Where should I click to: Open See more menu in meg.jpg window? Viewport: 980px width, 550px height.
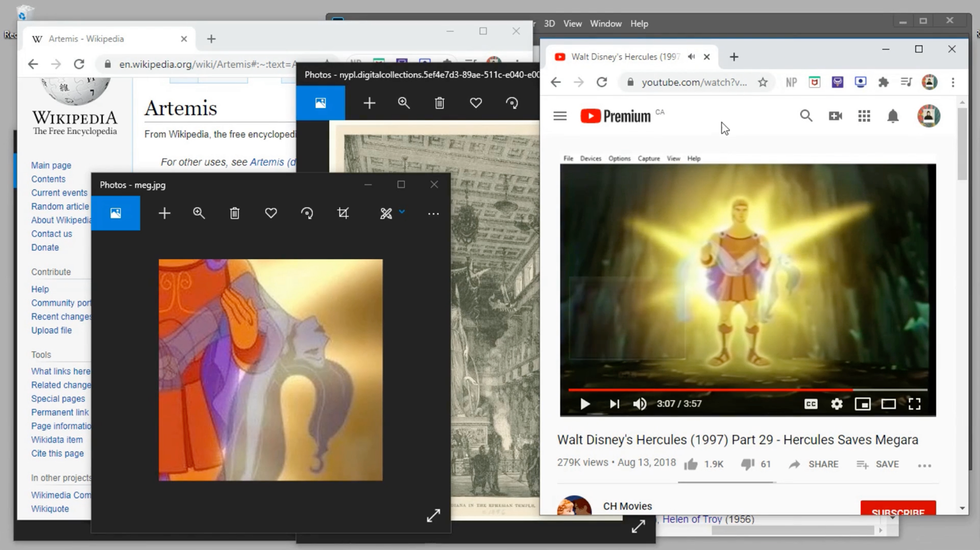(433, 214)
